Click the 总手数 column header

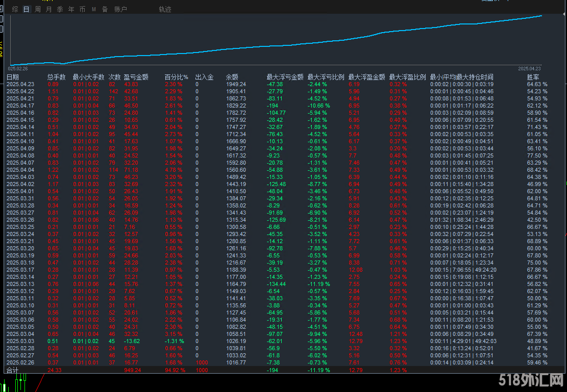(x=57, y=77)
